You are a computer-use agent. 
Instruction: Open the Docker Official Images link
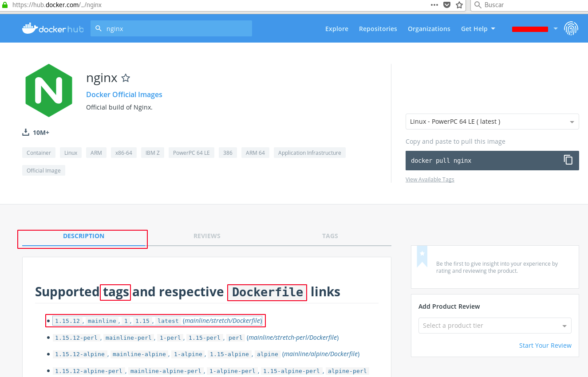(x=124, y=94)
